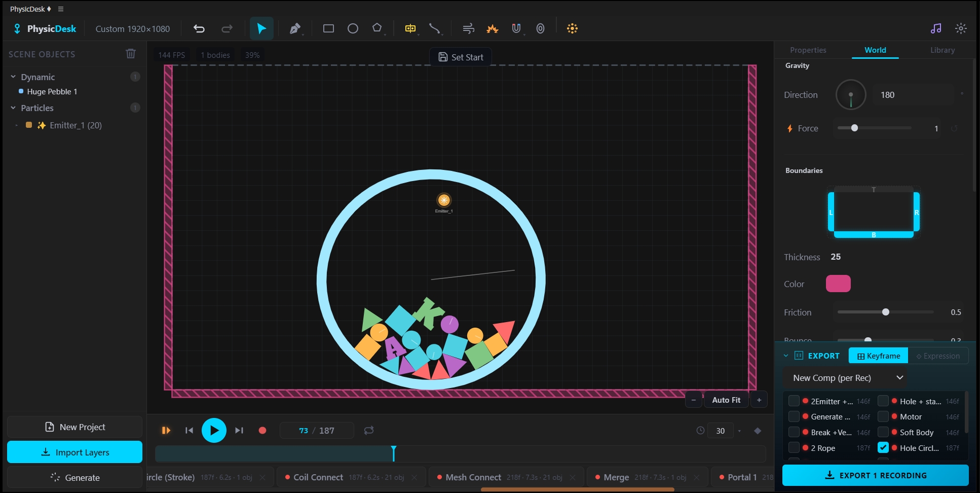Switch to the Library tab
The image size is (980, 493).
coord(943,50)
